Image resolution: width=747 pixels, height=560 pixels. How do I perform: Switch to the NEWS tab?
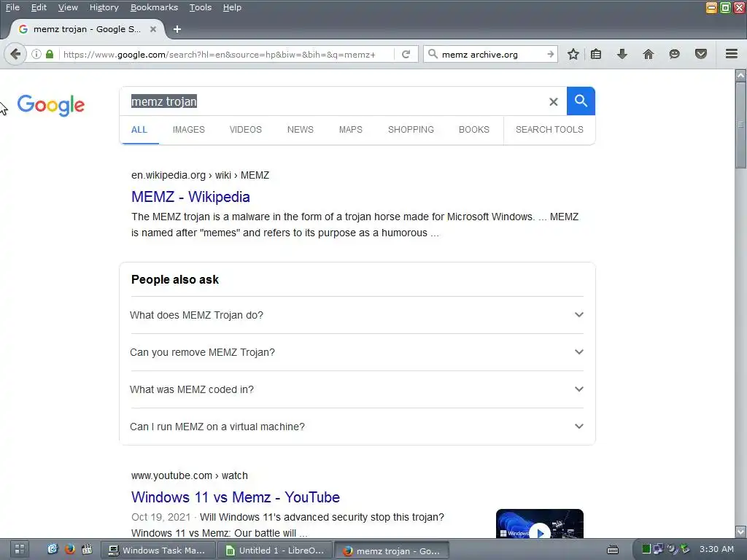tap(300, 130)
